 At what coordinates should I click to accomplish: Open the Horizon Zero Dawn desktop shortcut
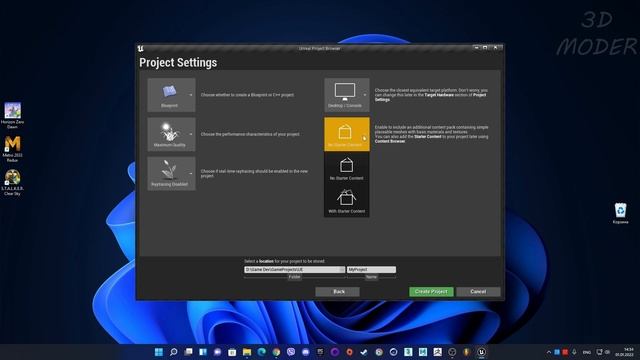click(x=12, y=116)
